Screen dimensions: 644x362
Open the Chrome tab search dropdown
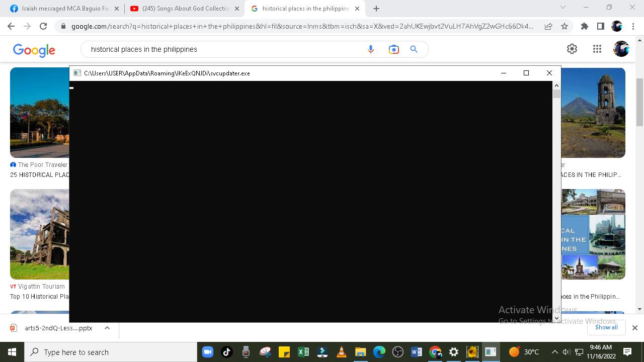pyautogui.click(x=563, y=8)
